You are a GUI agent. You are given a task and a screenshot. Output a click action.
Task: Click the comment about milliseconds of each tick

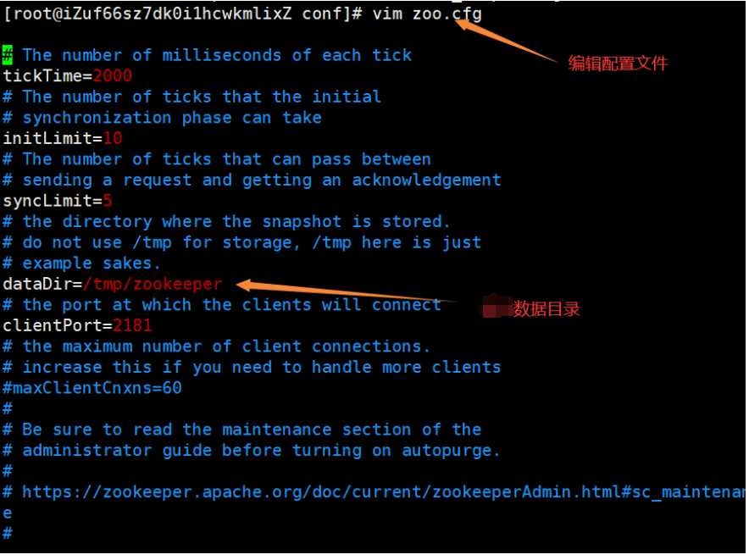click(x=207, y=55)
